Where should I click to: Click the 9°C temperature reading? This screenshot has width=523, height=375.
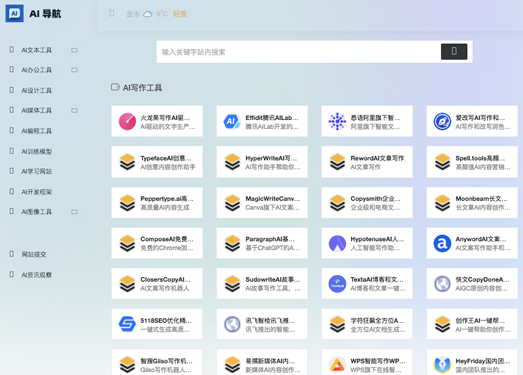coord(162,14)
